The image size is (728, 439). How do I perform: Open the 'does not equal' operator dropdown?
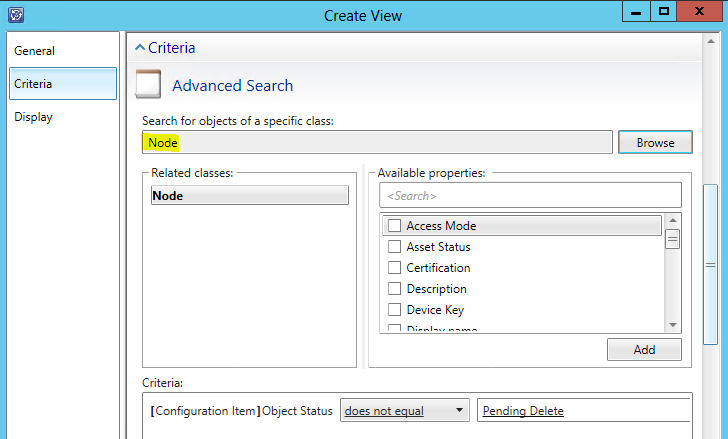pyautogui.click(x=404, y=411)
